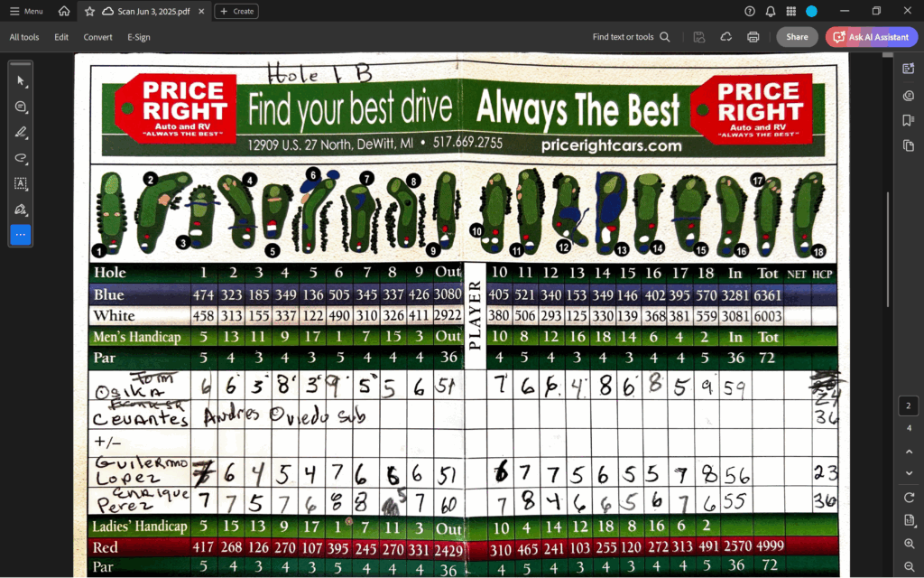Click the '12909 U.S. 27 North, DeWitt, MI' address
This screenshot has width=924, height=578.
pos(330,144)
